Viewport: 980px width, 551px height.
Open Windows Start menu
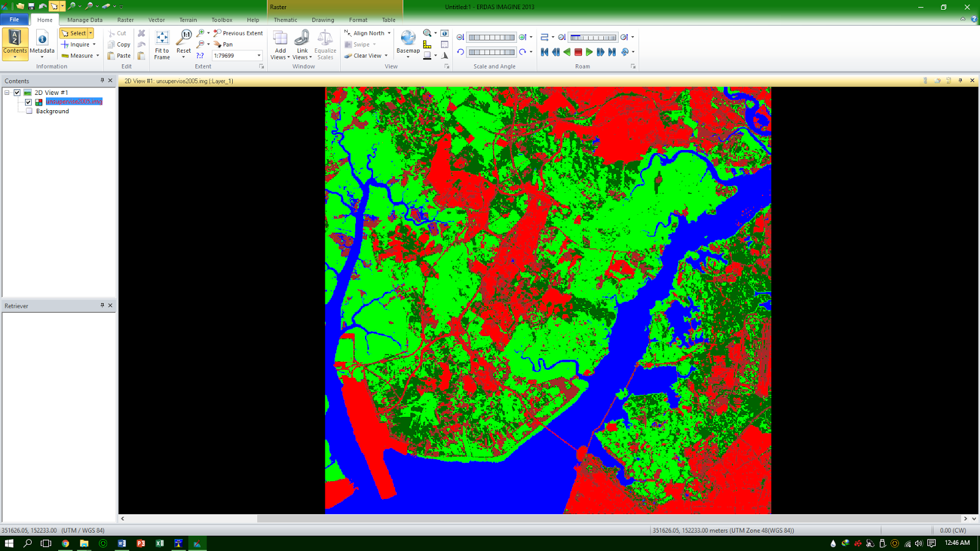click(x=9, y=543)
